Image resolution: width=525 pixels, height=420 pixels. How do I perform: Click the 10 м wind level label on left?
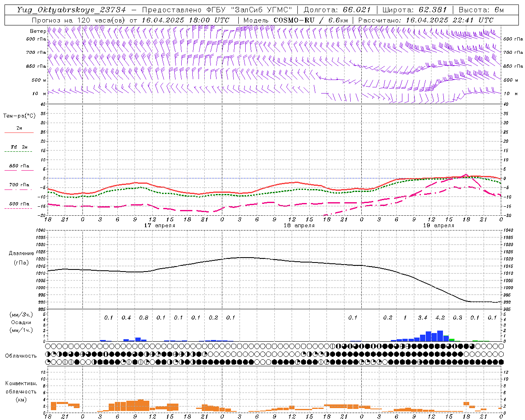40,94
